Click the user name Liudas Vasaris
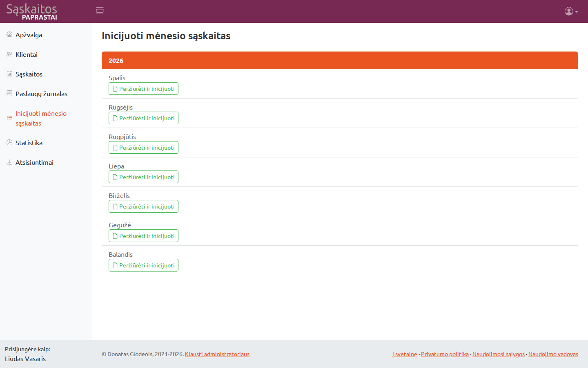The height and width of the screenshot is (368, 588). (25, 359)
